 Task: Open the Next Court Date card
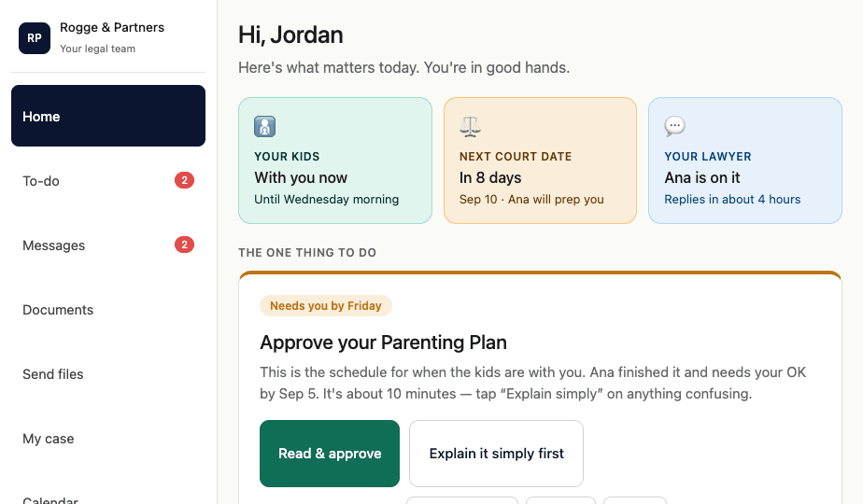point(540,161)
